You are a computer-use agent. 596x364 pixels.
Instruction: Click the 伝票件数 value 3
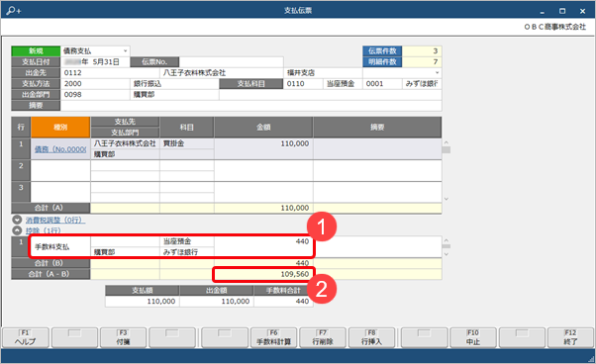(x=422, y=50)
